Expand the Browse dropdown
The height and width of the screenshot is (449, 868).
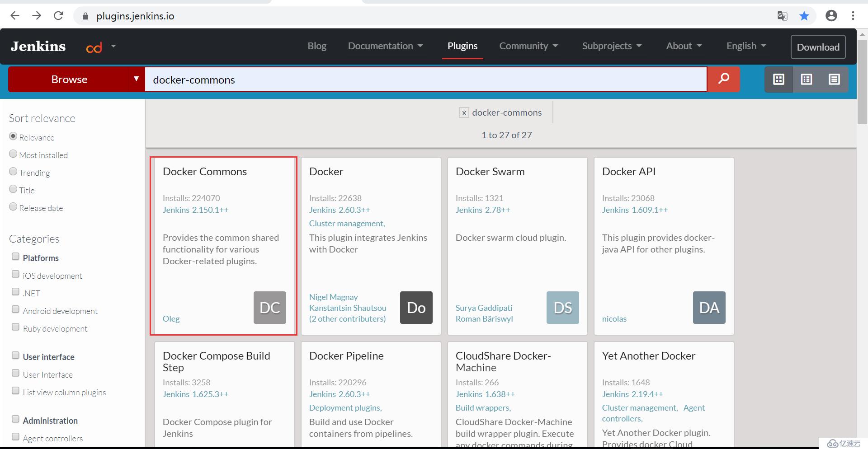point(76,80)
